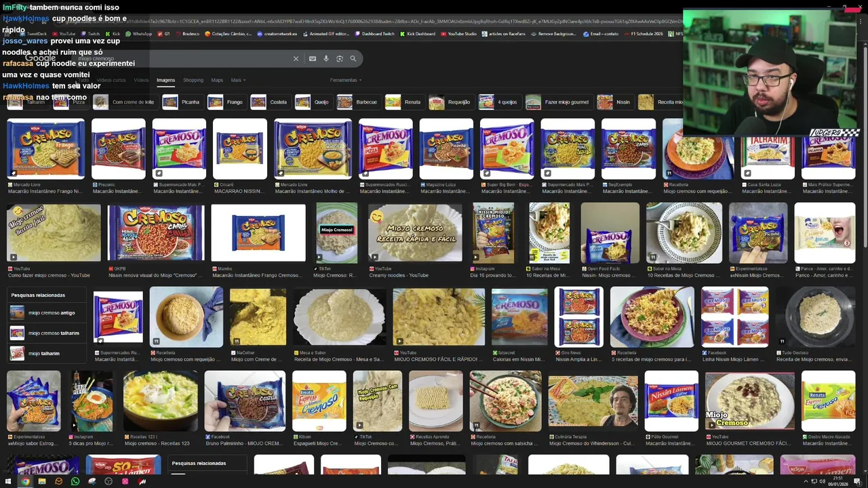Filter by Nissin chip

coord(614,102)
